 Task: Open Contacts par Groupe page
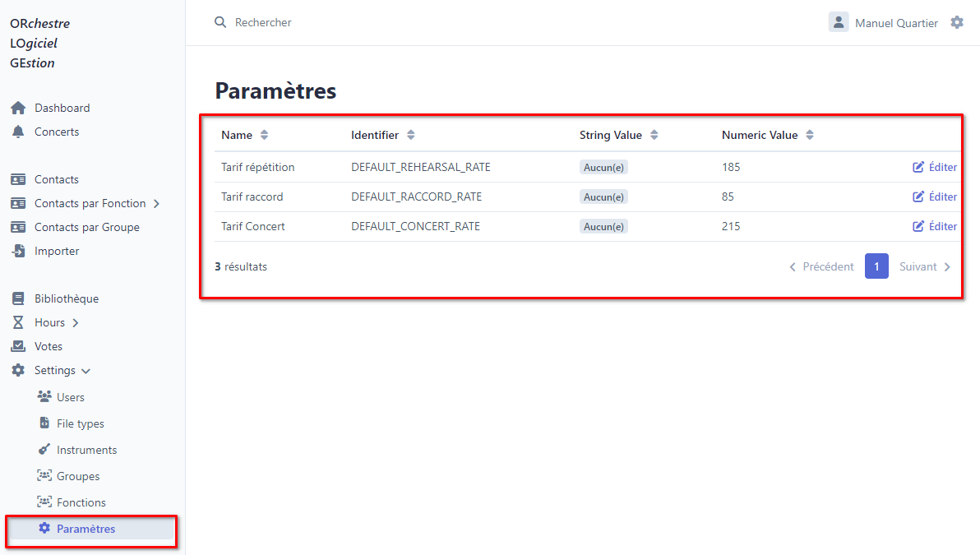(x=86, y=227)
